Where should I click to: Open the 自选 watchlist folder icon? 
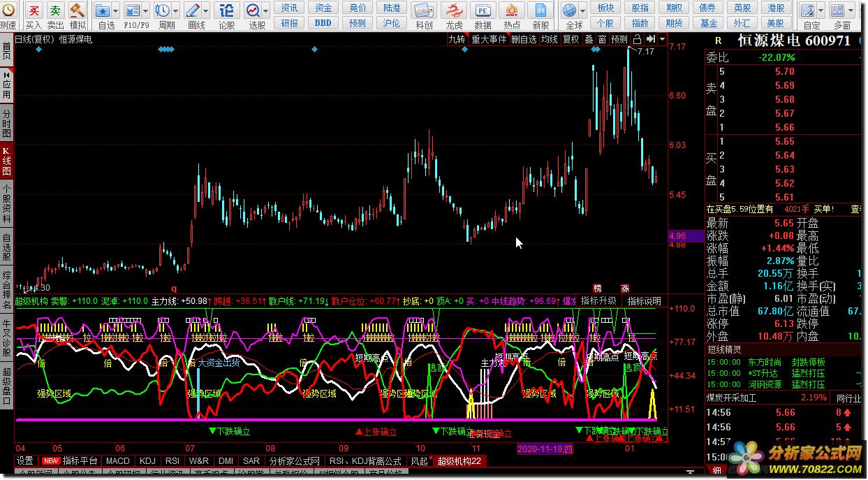[102, 11]
